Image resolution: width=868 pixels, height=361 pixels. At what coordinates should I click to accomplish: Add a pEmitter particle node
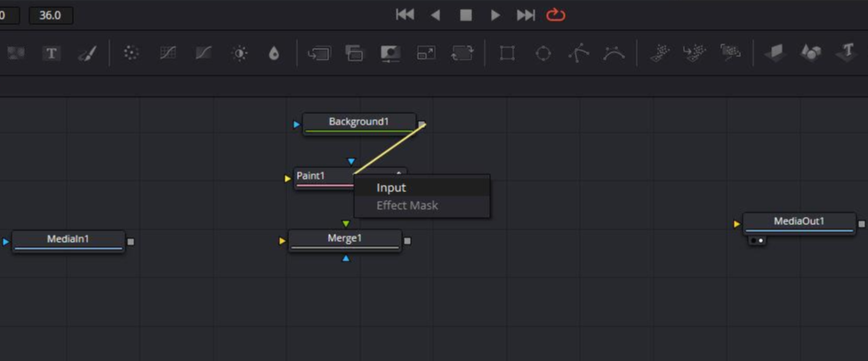point(659,53)
